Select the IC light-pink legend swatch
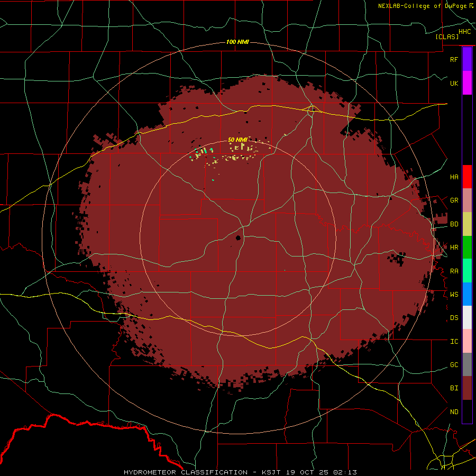Screen dimensions: 476x476 [467, 341]
